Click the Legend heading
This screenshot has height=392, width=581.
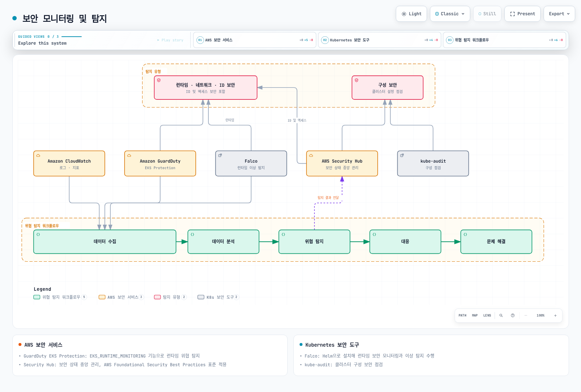coord(42,289)
